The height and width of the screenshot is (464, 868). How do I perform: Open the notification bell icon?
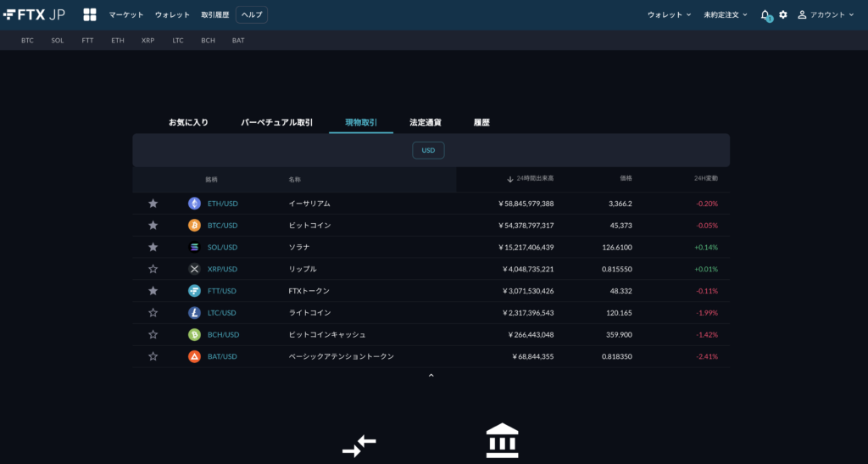point(765,15)
